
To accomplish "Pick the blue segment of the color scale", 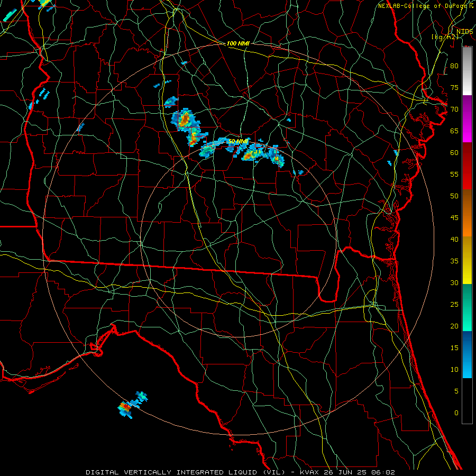I will [x=467, y=354].
